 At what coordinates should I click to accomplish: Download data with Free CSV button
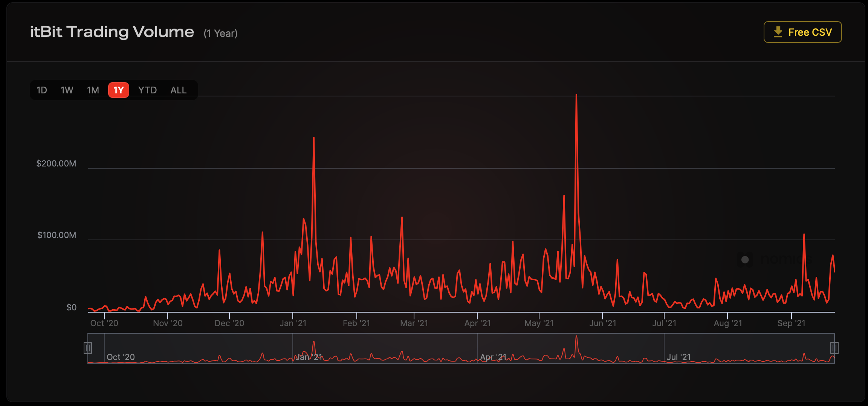[802, 32]
